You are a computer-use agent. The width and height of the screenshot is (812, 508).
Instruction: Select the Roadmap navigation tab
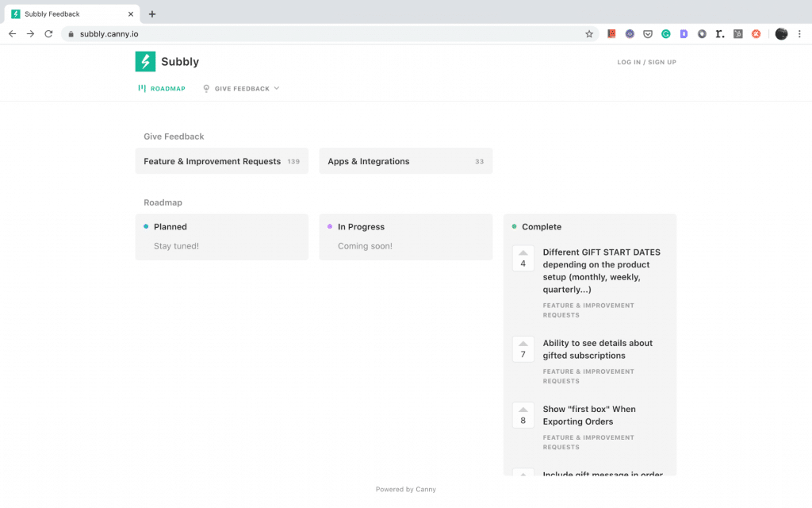[162, 89]
